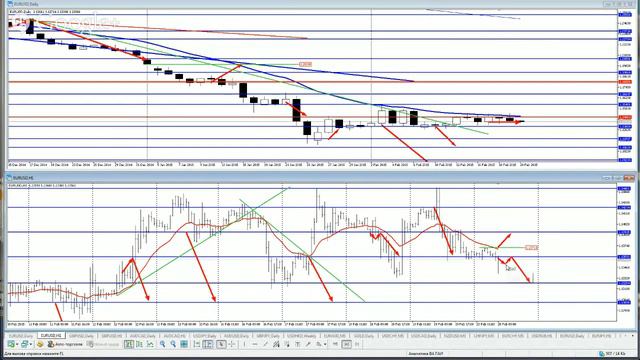The image size is (640, 360).
Task: Open the Arrows objects dropdown
Action: point(325,344)
